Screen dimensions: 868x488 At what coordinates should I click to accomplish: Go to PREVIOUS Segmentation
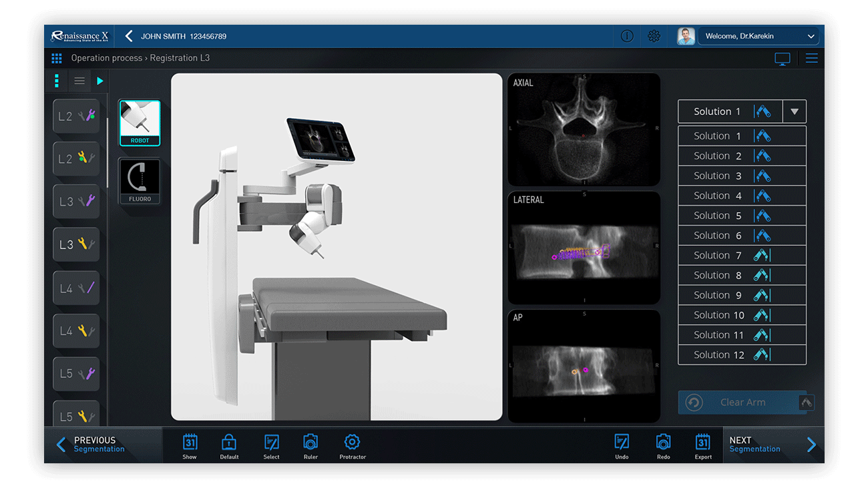pyautogui.click(x=103, y=445)
